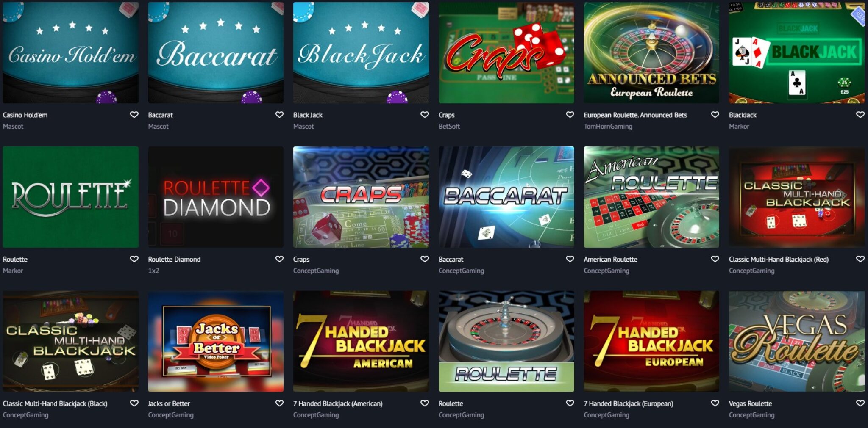Image resolution: width=868 pixels, height=428 pixels.
Task: Open the 7 Handed Blackjack (European) title
Action: 629,404
